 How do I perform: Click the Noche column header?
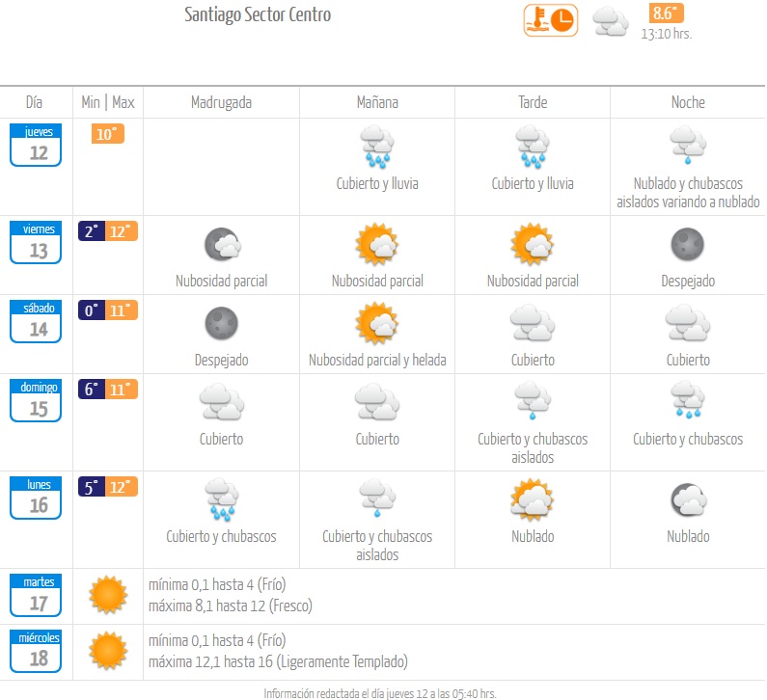688,102
